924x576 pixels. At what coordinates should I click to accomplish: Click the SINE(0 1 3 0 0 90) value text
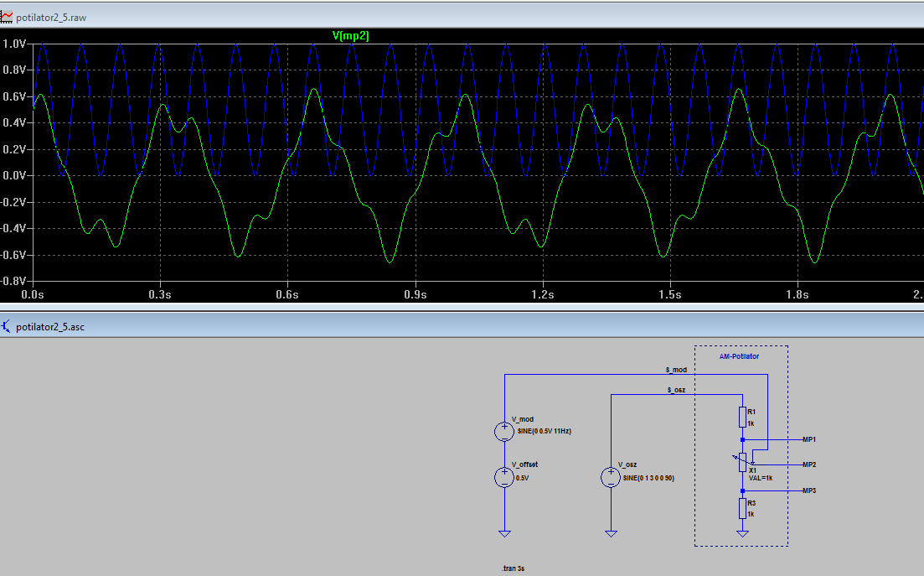pos(648,478)
